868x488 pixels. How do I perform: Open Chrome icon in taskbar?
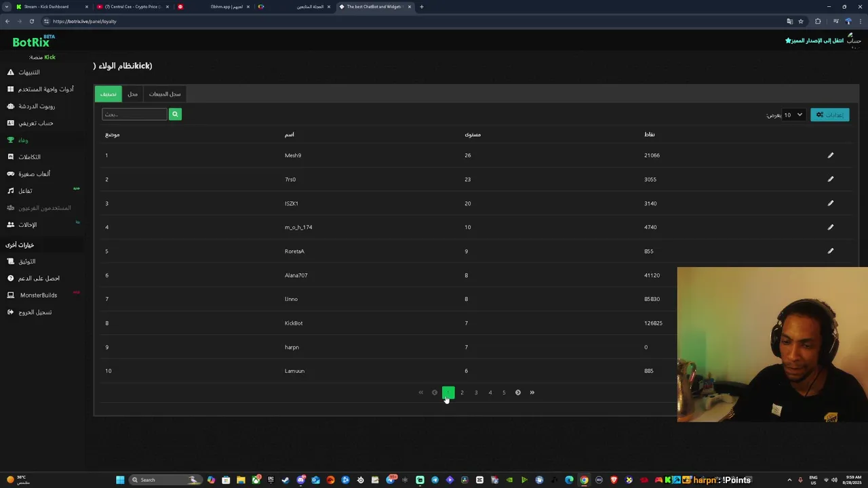pyautogui.click(x=584, y=480)
